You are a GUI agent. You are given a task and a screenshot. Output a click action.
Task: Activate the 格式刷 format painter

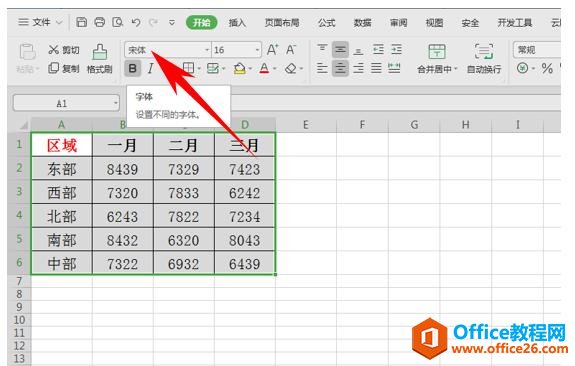coord(99,59)
